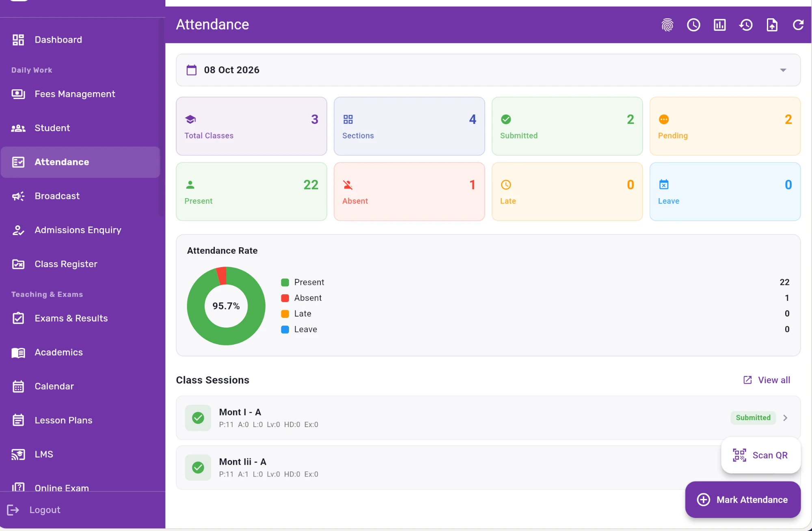
Task: Open Broadcast from sidebar
Action: coord(80,196)
